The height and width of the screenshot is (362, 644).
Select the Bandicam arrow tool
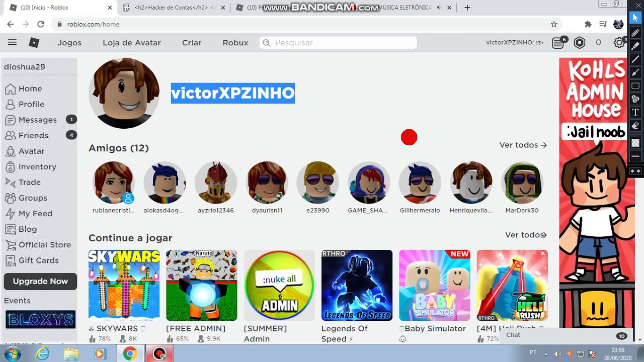point(635,72)
